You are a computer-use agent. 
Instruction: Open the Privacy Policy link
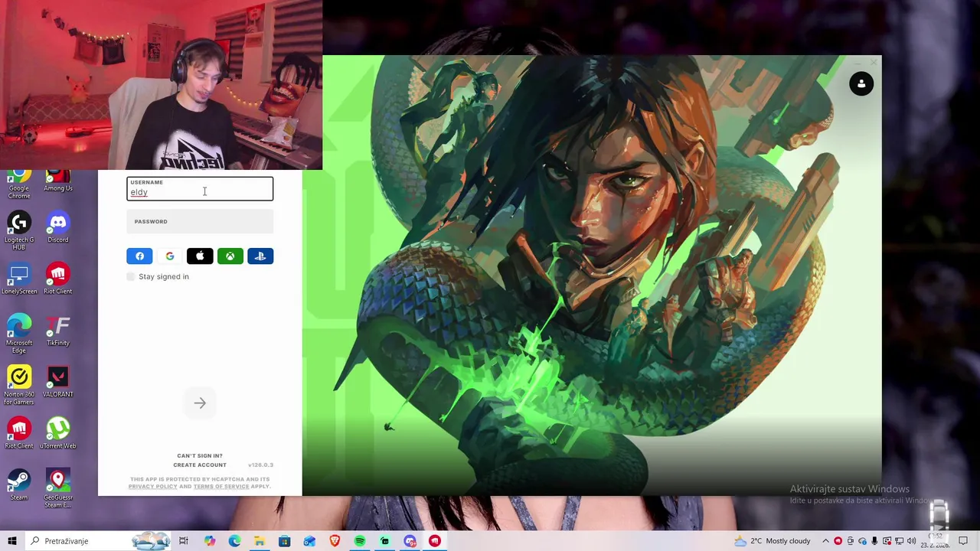tap(152, 487)
